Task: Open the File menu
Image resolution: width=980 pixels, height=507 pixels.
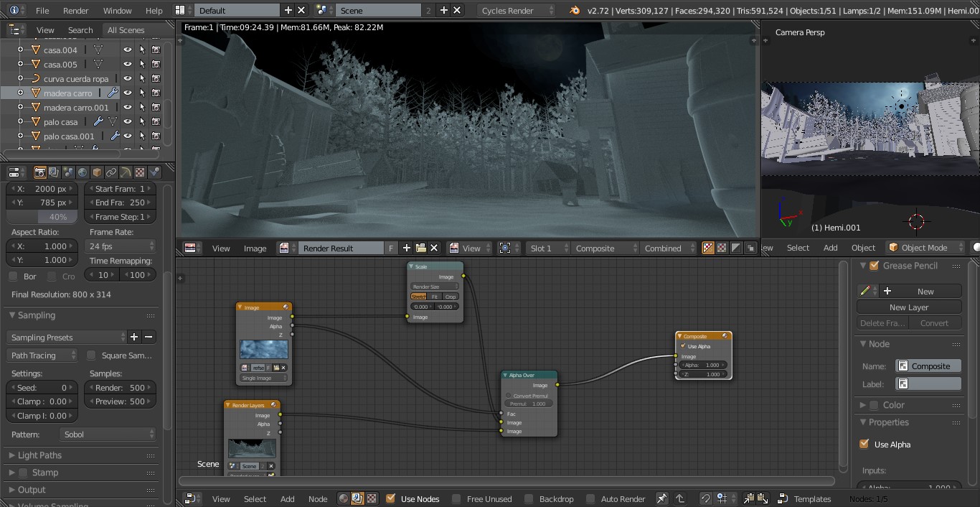Action: [42, 10]
